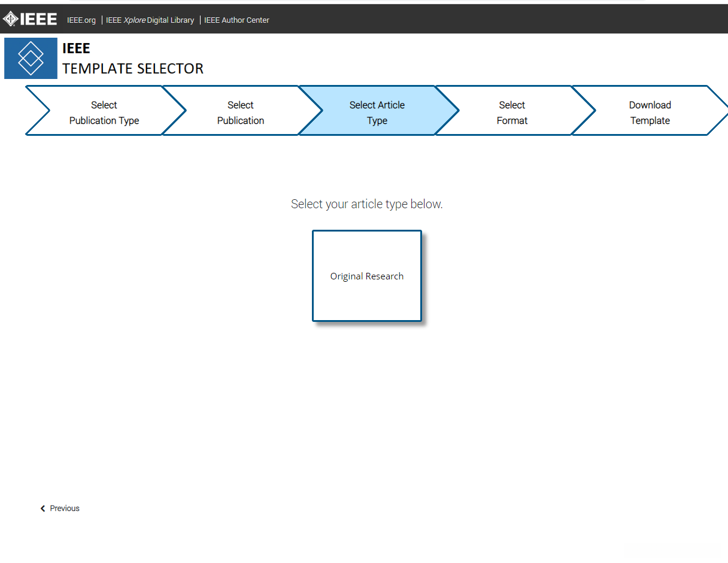
Task: Open the IEEE Author Center link
Action: (236, 20)
